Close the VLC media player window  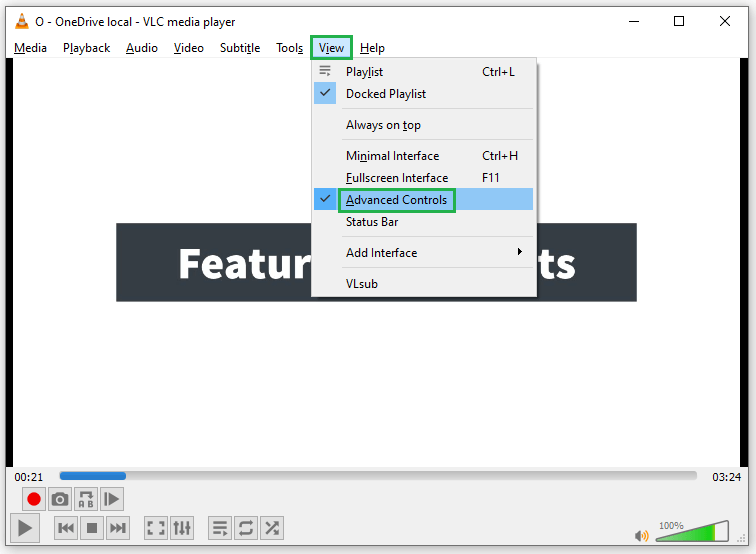click(x=725, y=21)
